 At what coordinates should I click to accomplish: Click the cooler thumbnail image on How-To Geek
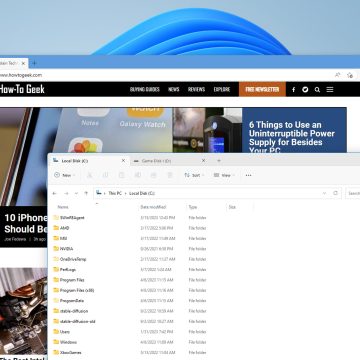pyautogui.click(x=23, y=310)
